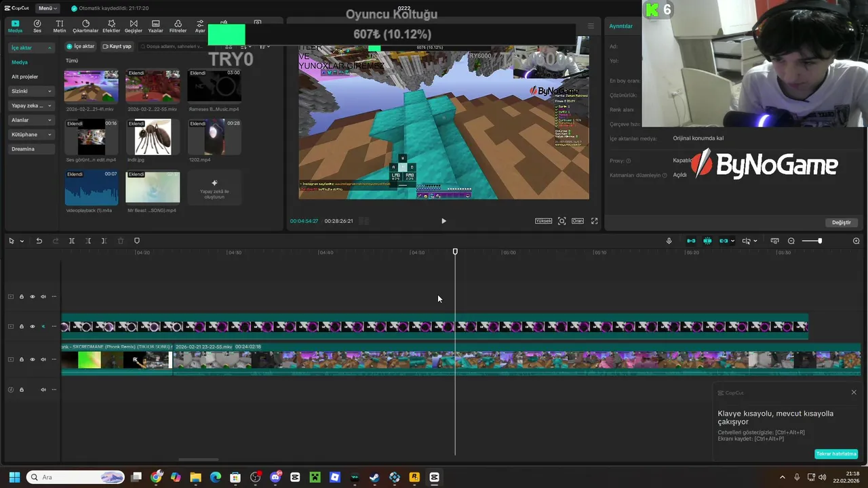The width and height of the screenshot is (868, 488).
Task: Click the preview fullscreen icon
Action: point(595,221)
